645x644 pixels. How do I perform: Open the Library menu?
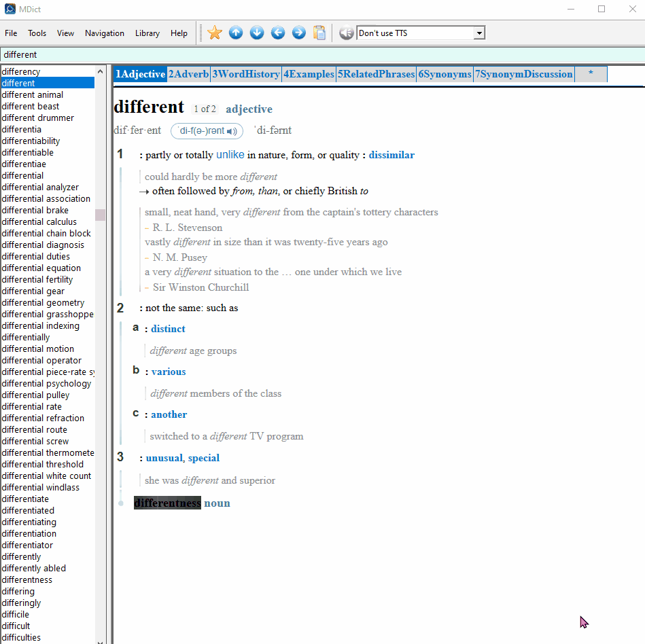pos(147,33)
